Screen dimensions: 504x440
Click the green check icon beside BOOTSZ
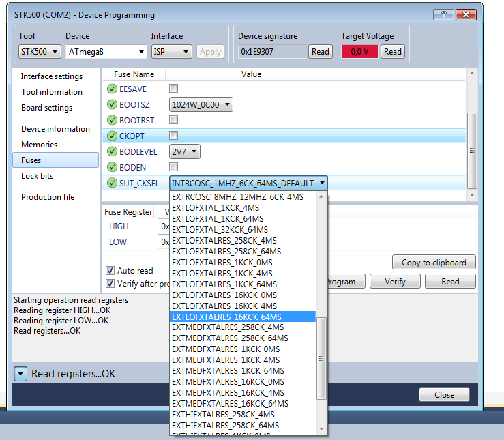point(112,104)
